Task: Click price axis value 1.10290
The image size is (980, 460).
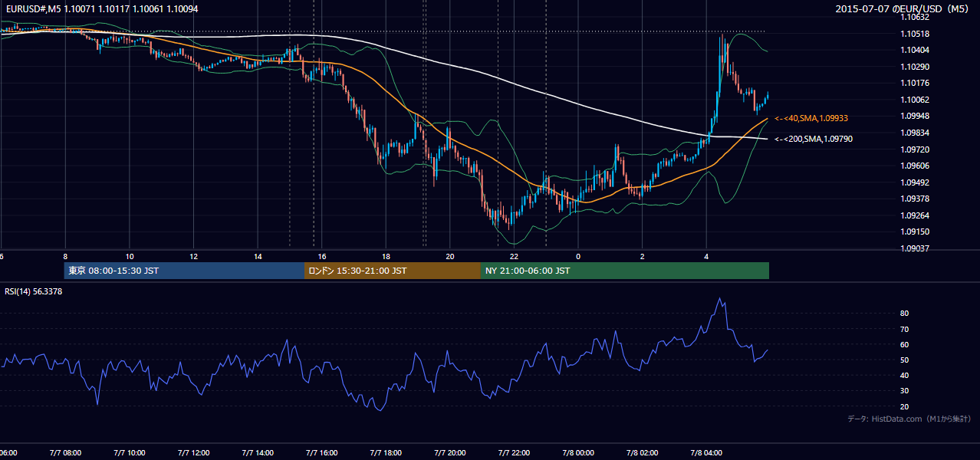Action: point(914,67)
